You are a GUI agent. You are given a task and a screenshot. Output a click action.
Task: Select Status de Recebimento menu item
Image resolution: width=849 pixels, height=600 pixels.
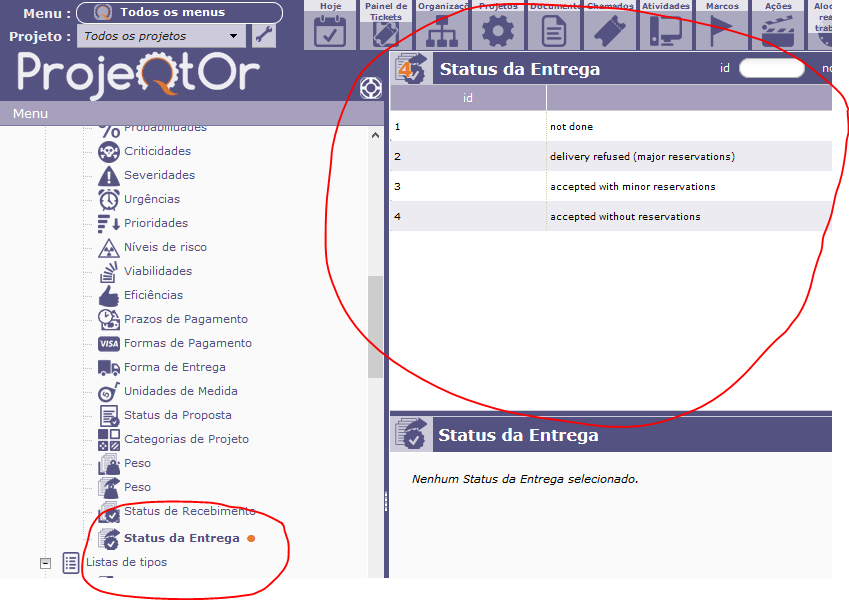pos(189,511)
